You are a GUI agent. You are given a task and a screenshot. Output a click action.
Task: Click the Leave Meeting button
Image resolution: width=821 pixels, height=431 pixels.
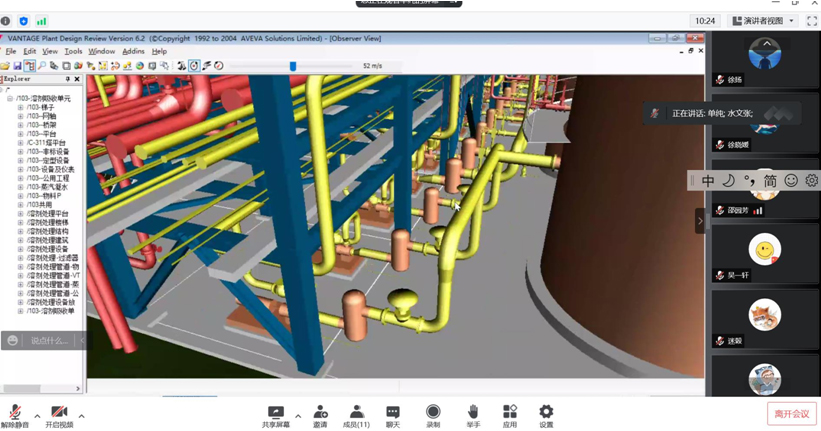coord(791,414)
